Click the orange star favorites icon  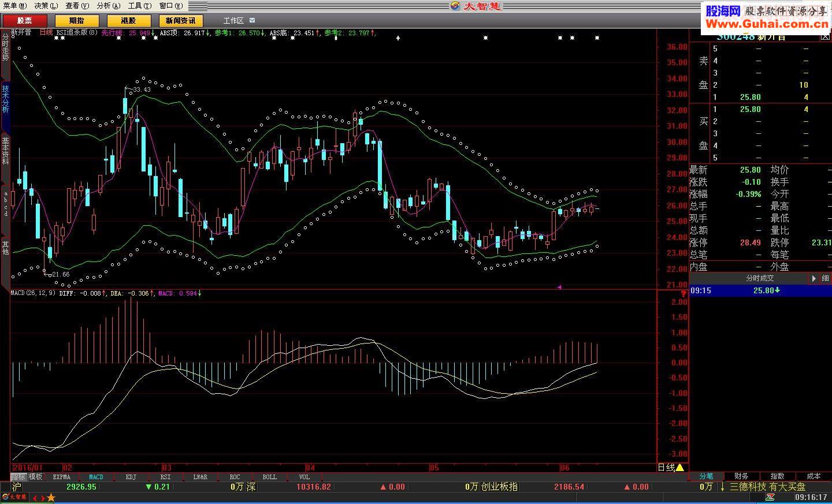click(51, 498)
